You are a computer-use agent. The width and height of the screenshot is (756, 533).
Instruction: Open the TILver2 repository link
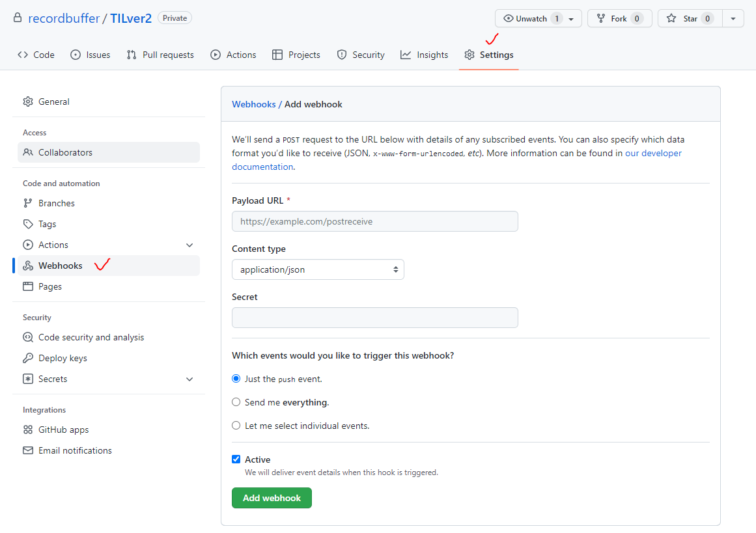click(x=131, y=18)
